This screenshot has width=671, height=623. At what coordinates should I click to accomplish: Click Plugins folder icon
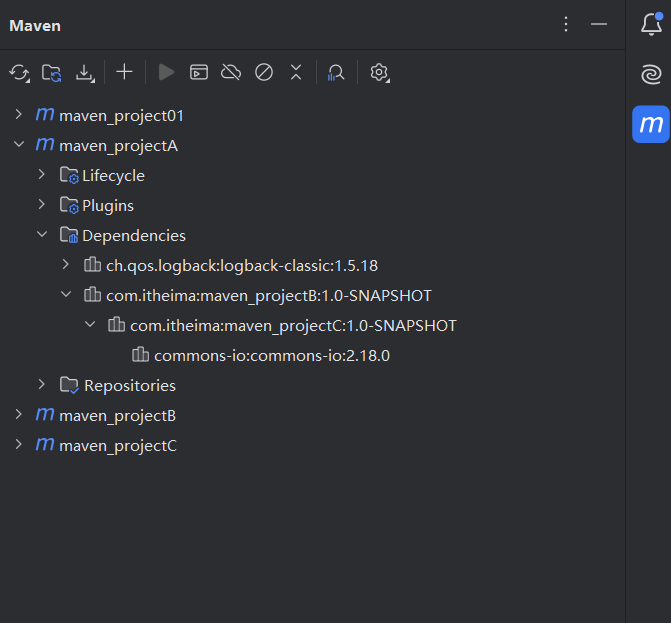69,205
